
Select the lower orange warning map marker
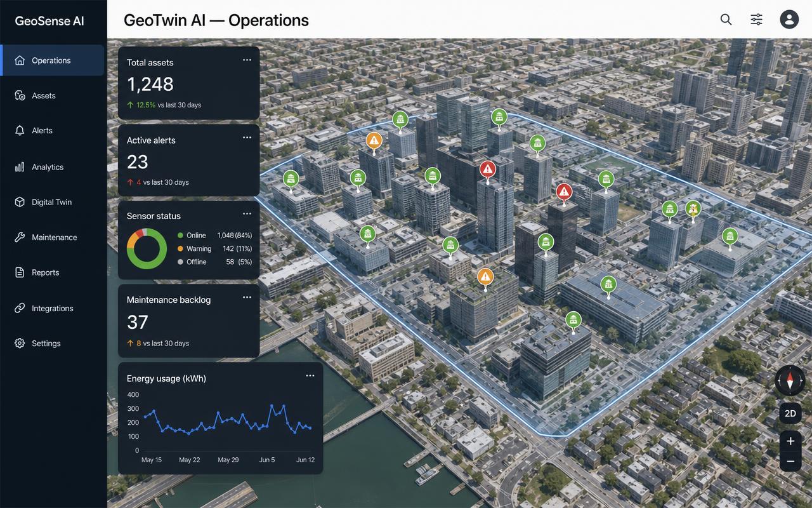[x=485, y=277]
